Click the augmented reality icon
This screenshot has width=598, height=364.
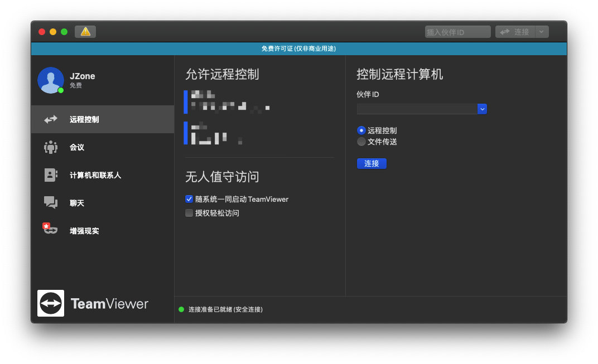coord(50,229)
